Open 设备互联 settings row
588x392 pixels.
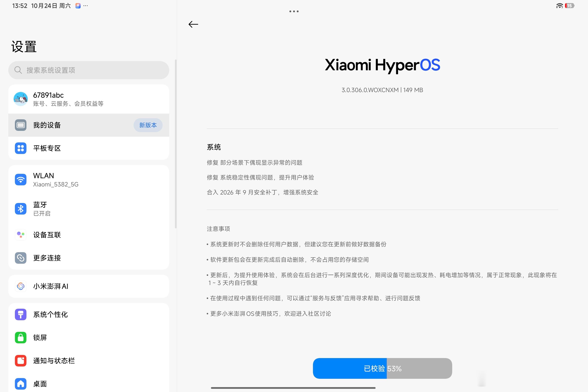[x=89, y=235]
